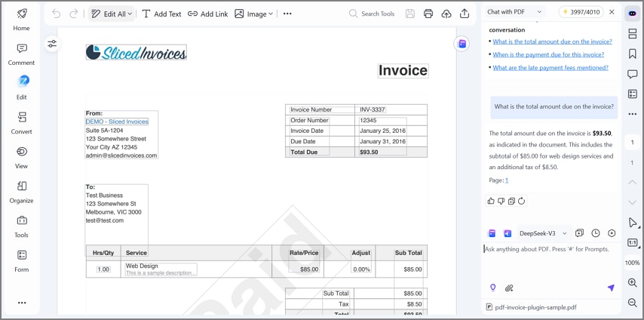Open the Edit All dropdown
Viewport: 644px width, 320px height.
[112, 14]
